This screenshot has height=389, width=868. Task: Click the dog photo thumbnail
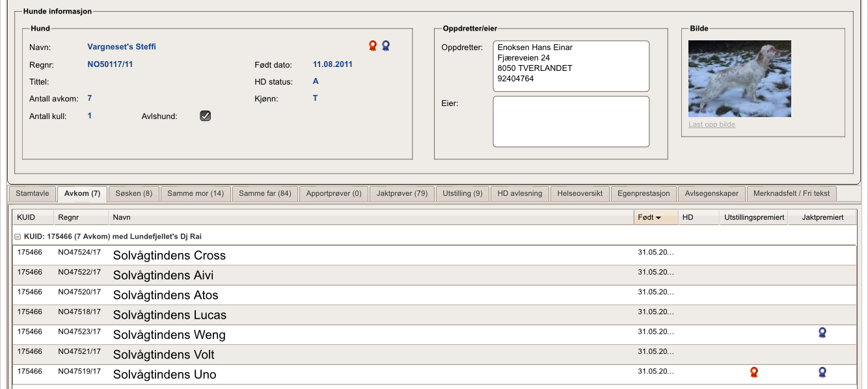(740, 79)
